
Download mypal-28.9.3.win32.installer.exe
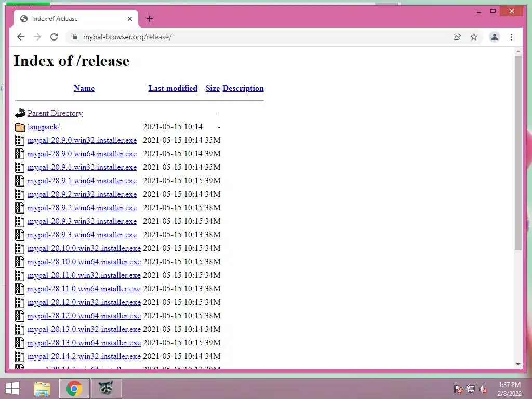[x=82, y=221]
